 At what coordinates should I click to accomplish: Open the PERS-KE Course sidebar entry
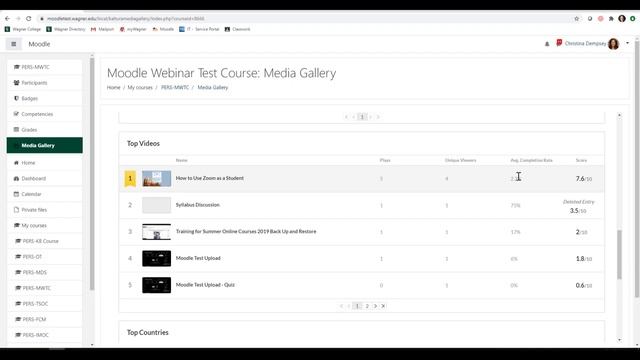coord(44,241)
